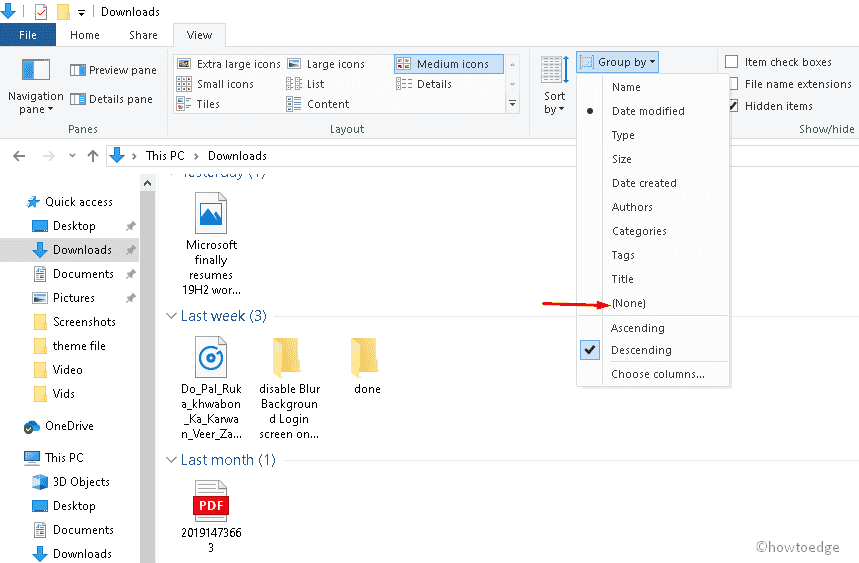This screenshot has width=859, height=563.
Task: Open the Navigation pane dropdown button
Action: coord(36,88)
